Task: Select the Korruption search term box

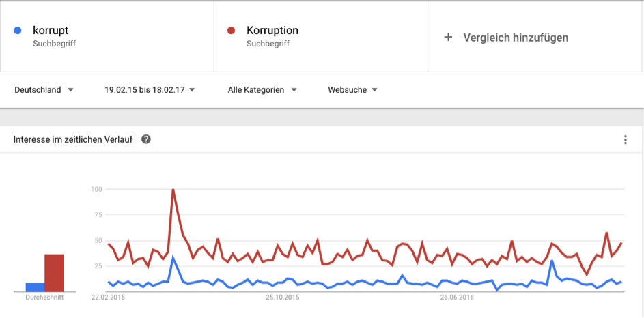Action: click(320, 36)
